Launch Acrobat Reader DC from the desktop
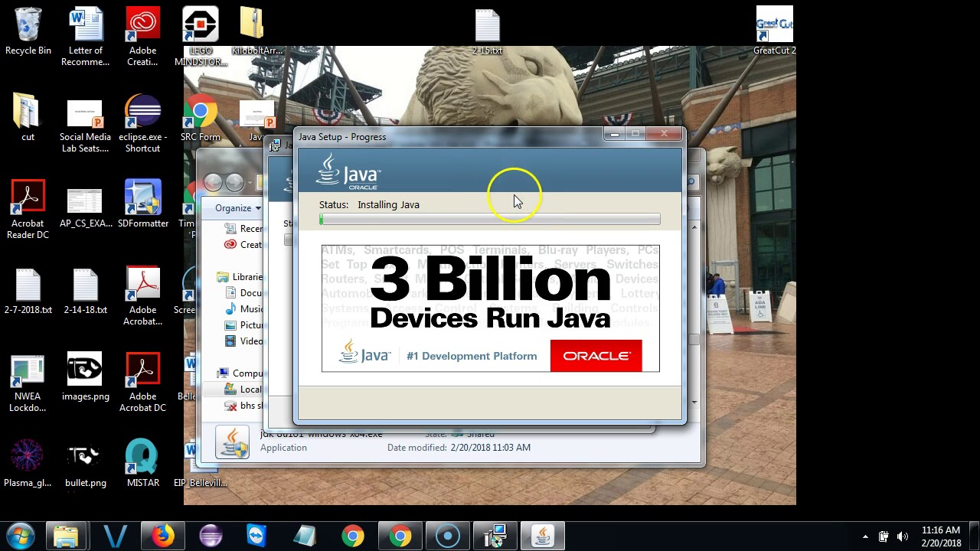Screen dimensions: 980x551 28,210
